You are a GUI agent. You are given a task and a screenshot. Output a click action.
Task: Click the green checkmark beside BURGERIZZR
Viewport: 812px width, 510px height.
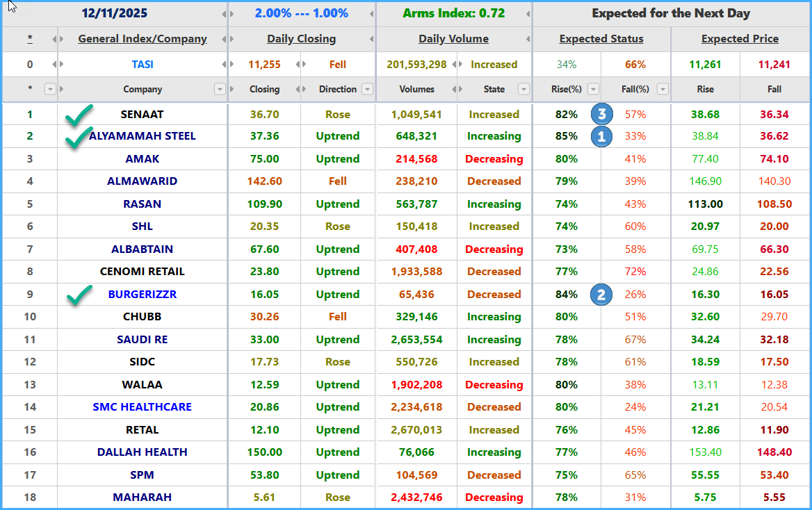(x=79, y=295)
